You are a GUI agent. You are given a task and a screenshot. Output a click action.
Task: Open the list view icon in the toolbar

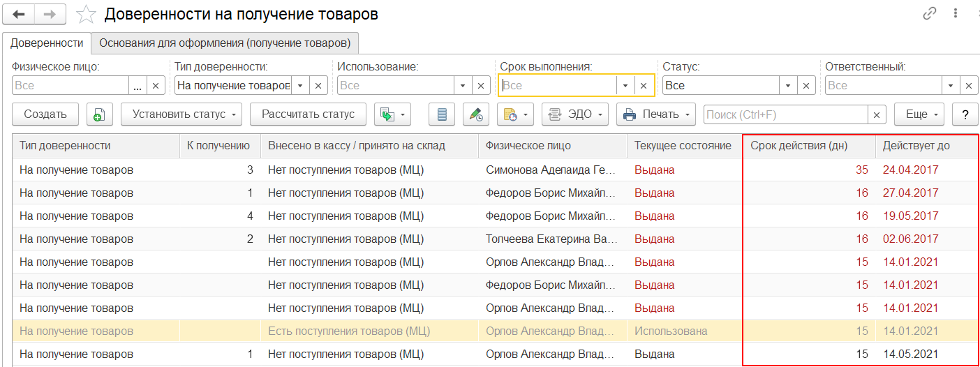(x=441, y=114)
